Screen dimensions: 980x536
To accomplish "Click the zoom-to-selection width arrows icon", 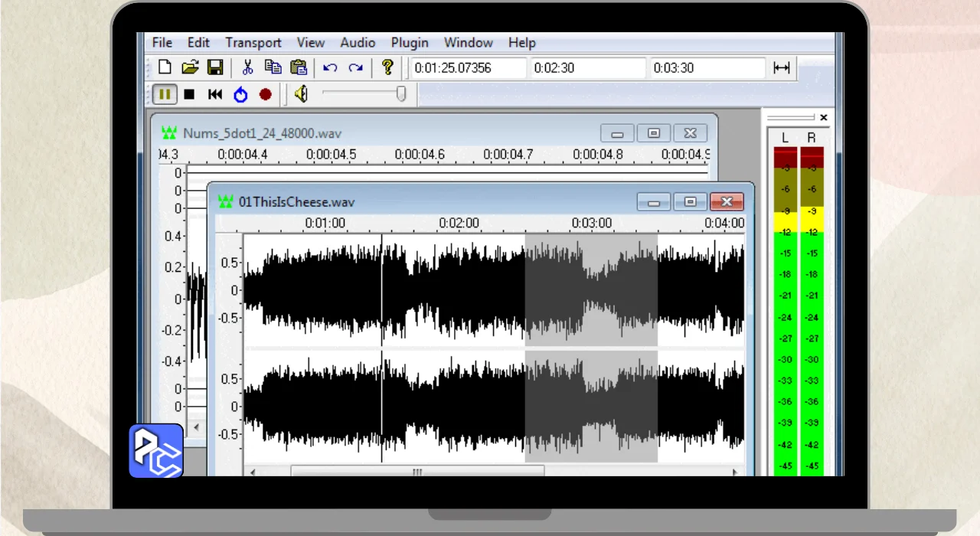I will (x=781, y=67).
